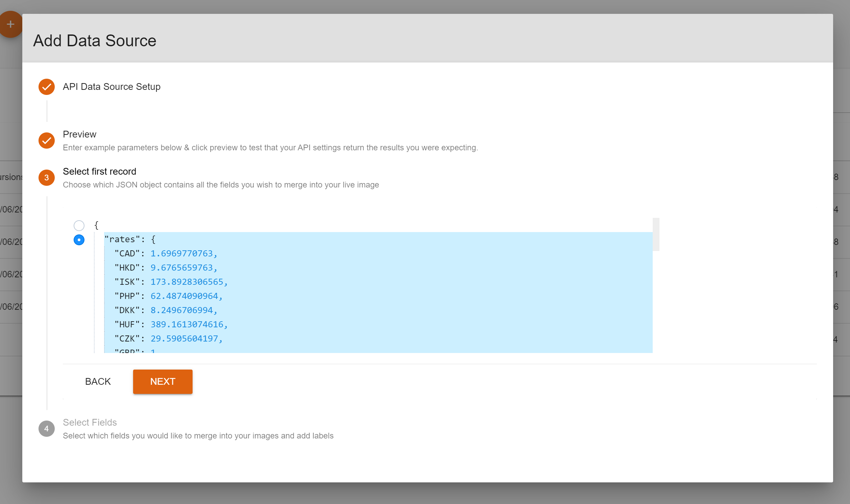The height and width of the screenshot is (504, 850).
Task: Click the JSON preview scrollbar thumb
Action: coord(656,234)
